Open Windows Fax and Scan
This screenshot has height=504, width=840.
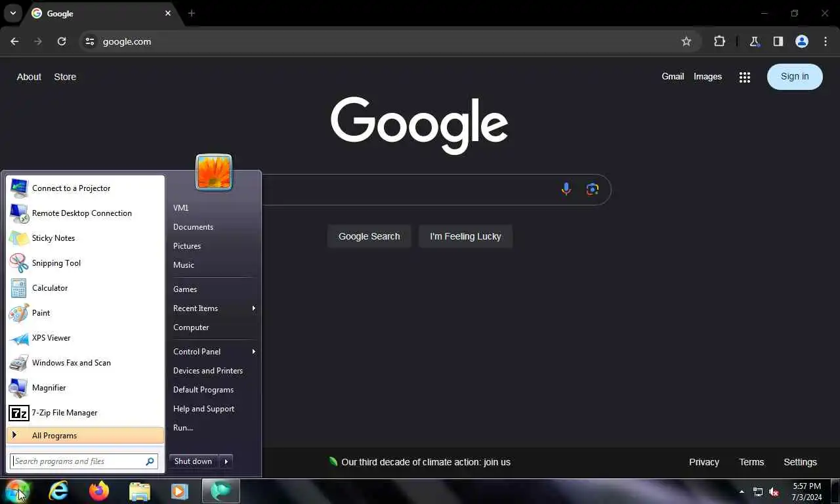click(x=85, y=363)
